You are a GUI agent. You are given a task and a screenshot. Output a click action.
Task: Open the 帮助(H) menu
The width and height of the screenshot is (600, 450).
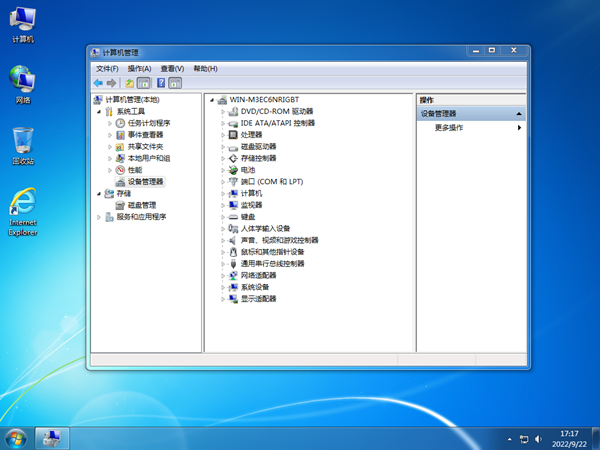[x=205, y=69]
